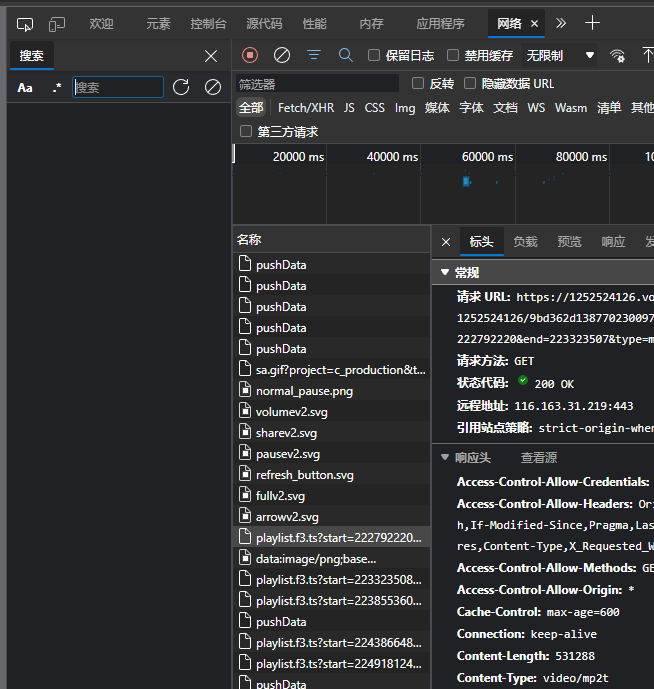Enable match case Aa option
Image resolution: width=654 pixels, height=689 pixels.
click(x=25, y=87)
